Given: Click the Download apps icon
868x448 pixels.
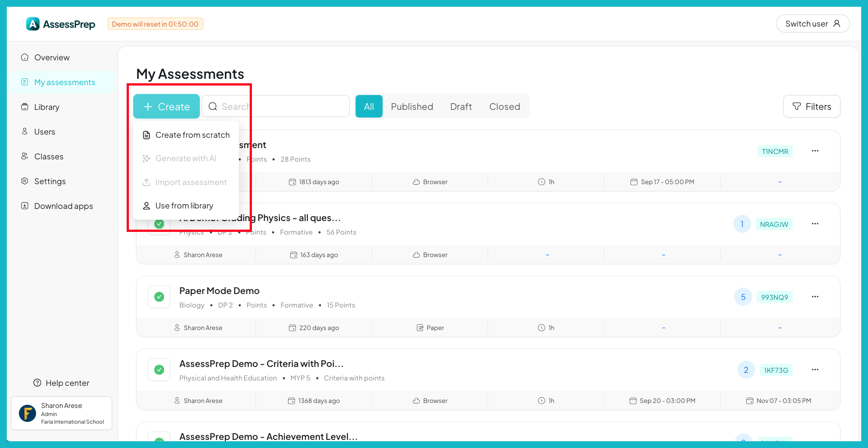Looking at the screenshot, I should point(25,206).
